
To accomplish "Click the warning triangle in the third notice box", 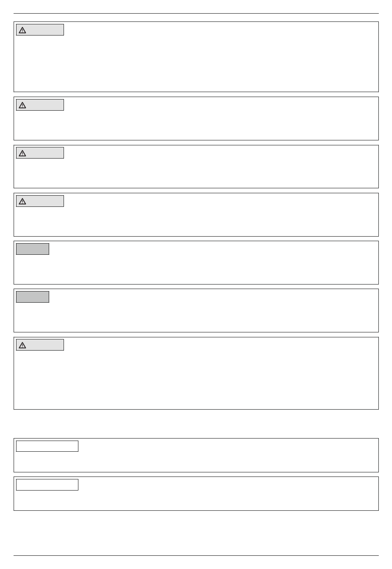I will [22, 153].
